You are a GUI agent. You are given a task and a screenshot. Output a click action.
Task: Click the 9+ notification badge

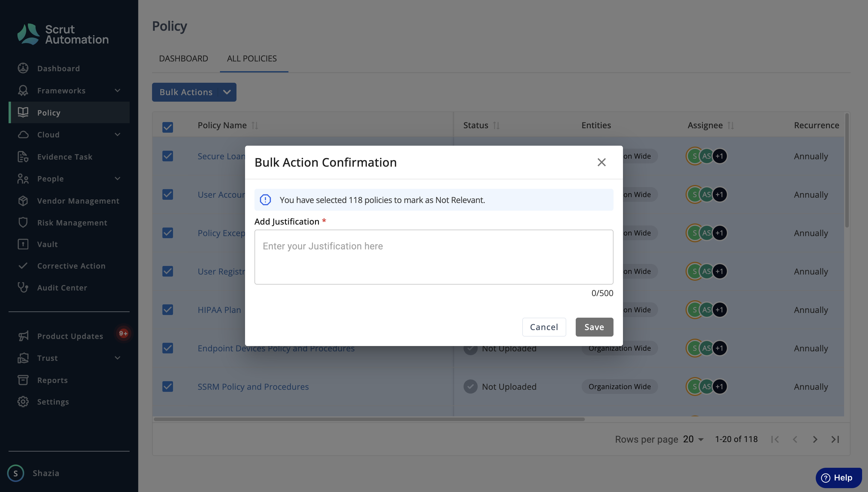(123, 333)
